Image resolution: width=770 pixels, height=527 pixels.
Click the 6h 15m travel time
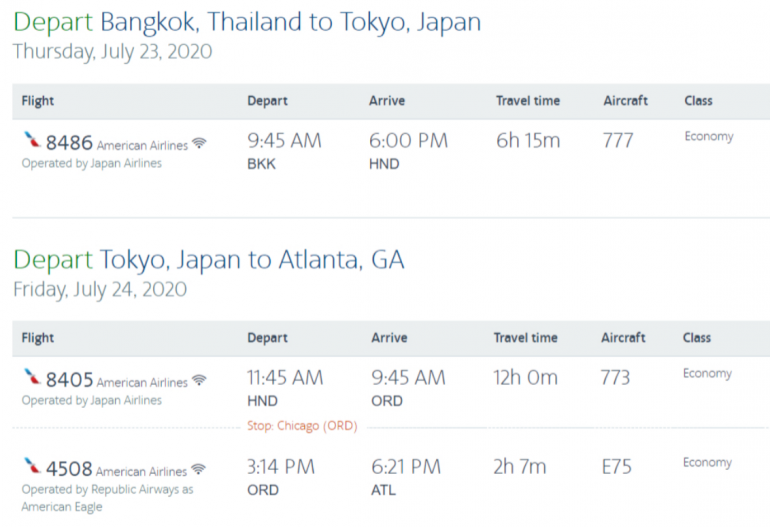coord(528,141)
